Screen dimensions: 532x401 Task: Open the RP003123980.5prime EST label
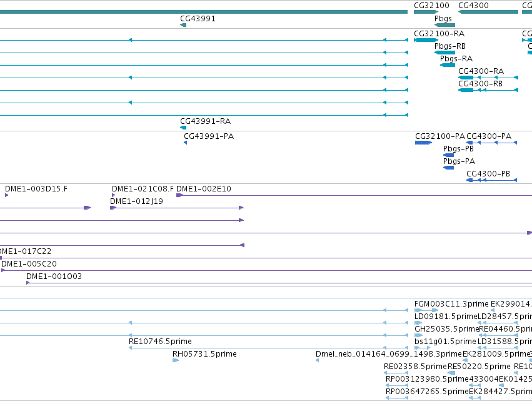[x=427, y=379]
